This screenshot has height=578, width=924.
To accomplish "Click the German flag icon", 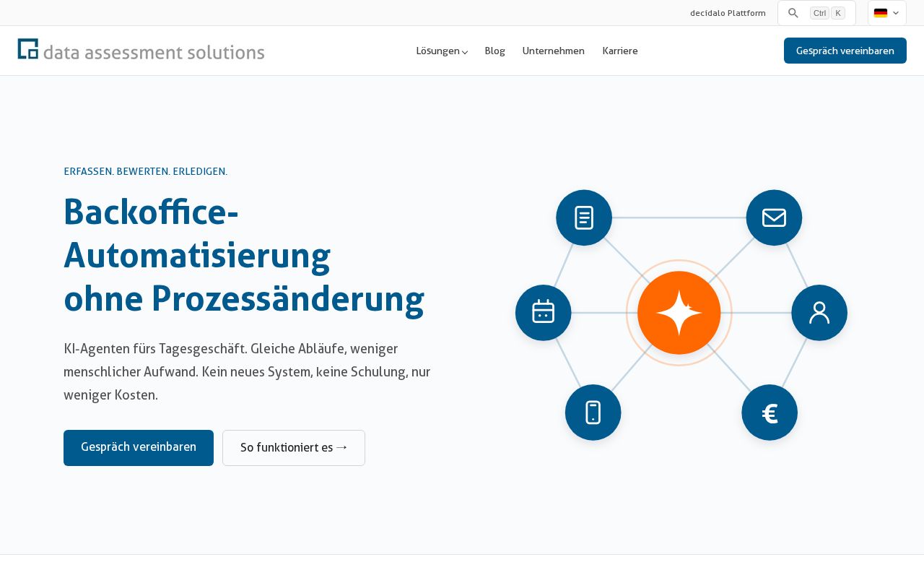I will click(x=881, y=13).
